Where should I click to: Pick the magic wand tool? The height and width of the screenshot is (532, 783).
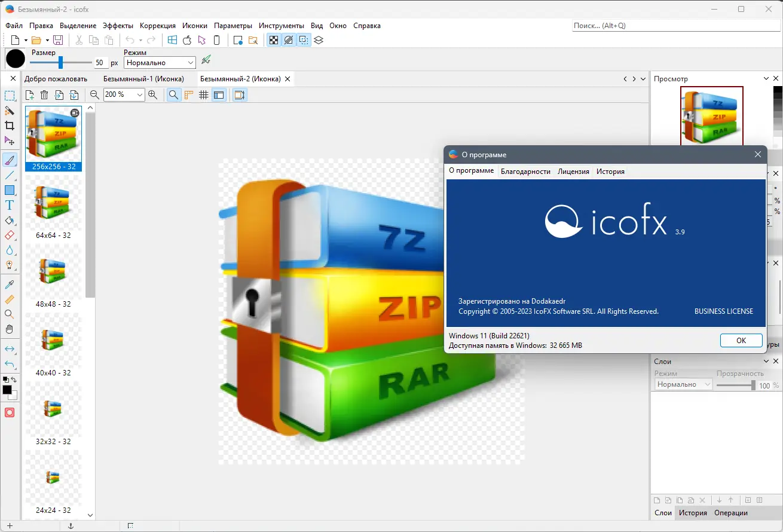[10, 111]
